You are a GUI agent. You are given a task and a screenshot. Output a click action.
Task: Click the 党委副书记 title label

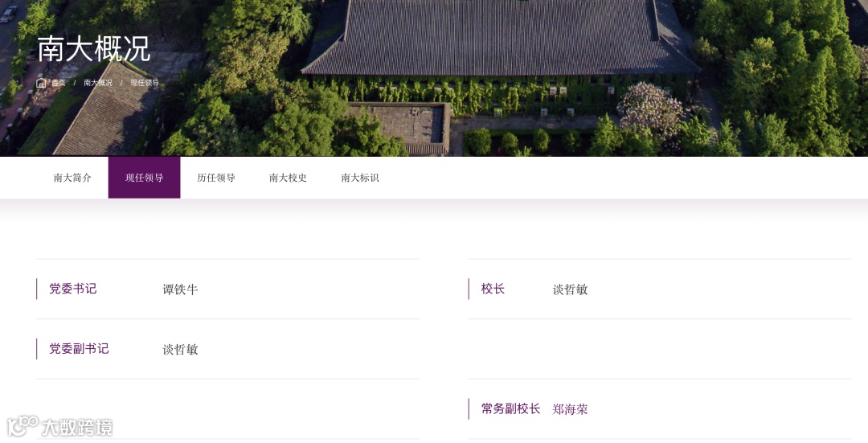[79, 348]
